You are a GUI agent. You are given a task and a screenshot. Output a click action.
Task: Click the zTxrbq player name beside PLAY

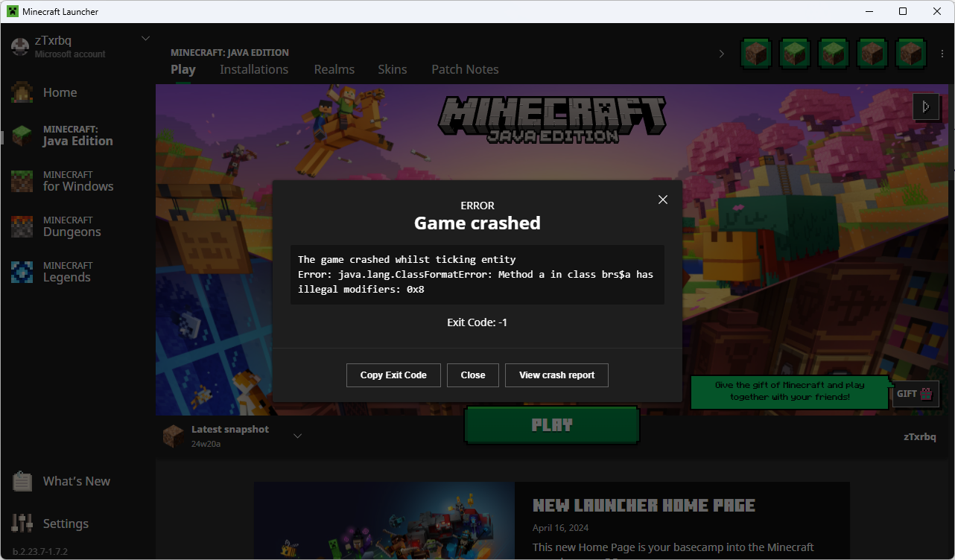tap(919, 436)
